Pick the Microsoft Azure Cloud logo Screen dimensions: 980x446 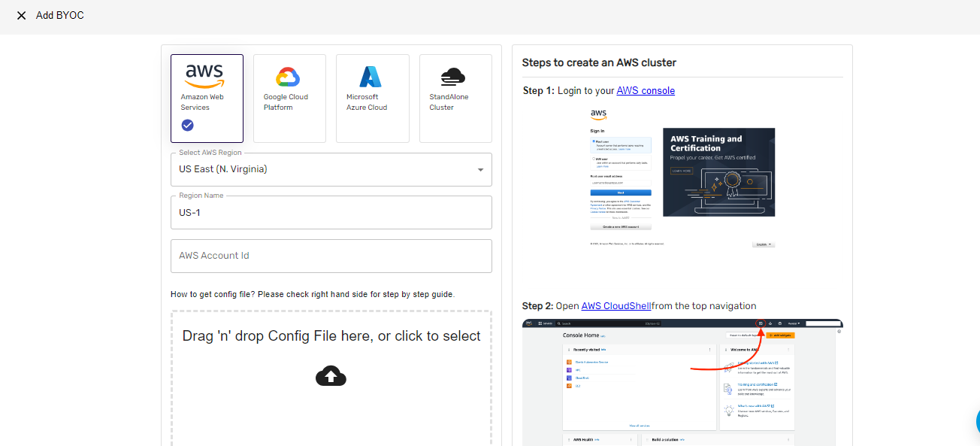click(371, 77)
